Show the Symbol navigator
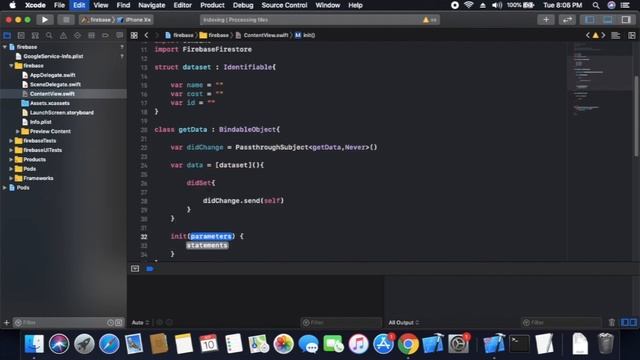 35,36
